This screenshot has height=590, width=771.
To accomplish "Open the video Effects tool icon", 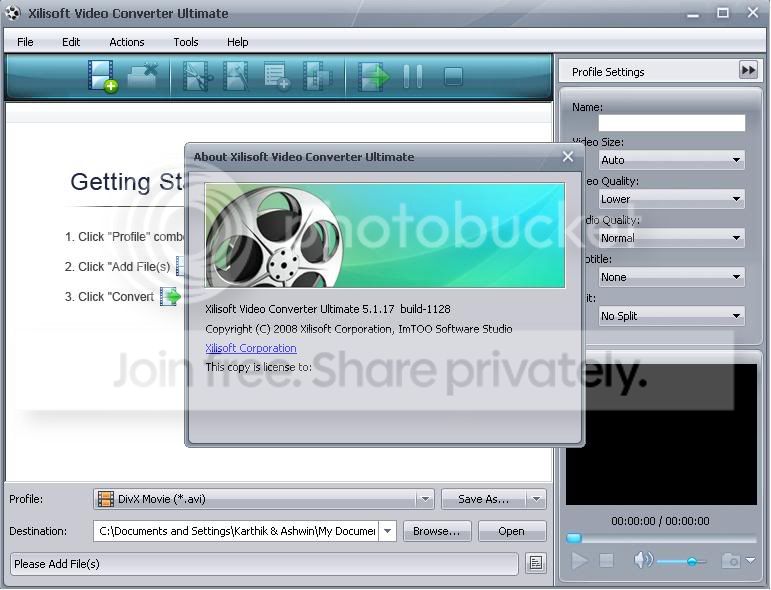I will [x=236, y=76].
